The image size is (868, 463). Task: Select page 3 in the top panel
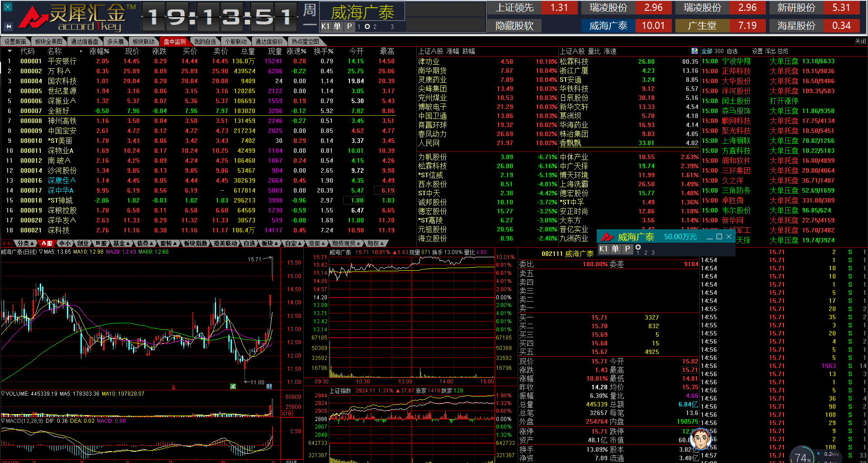pyautogui.click(x=392, y=27)
